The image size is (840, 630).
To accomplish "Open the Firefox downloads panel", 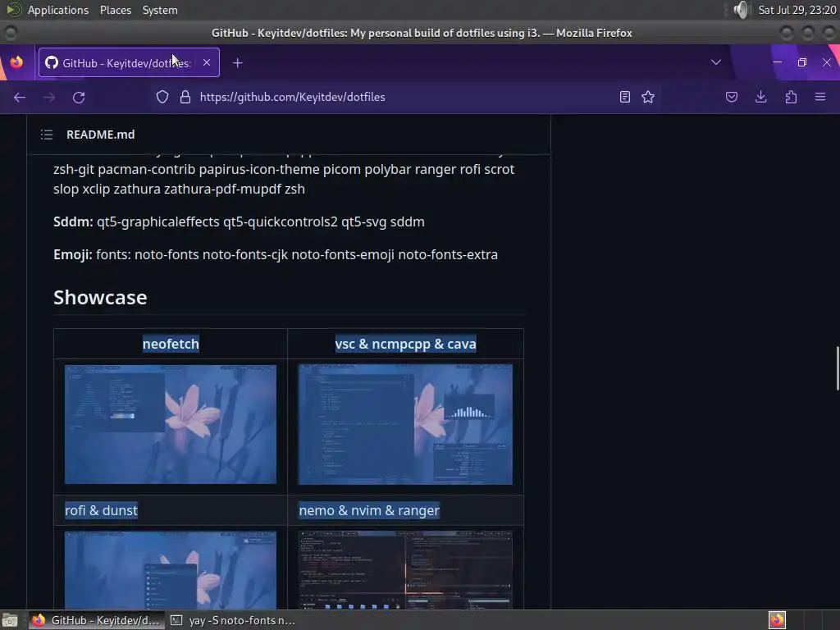I will 760,97.
